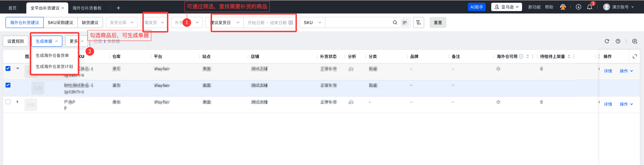Image resolution: width=644 pixels, height=165 pixels.
Task: Click the 重置 button
Action: [438, 22]
